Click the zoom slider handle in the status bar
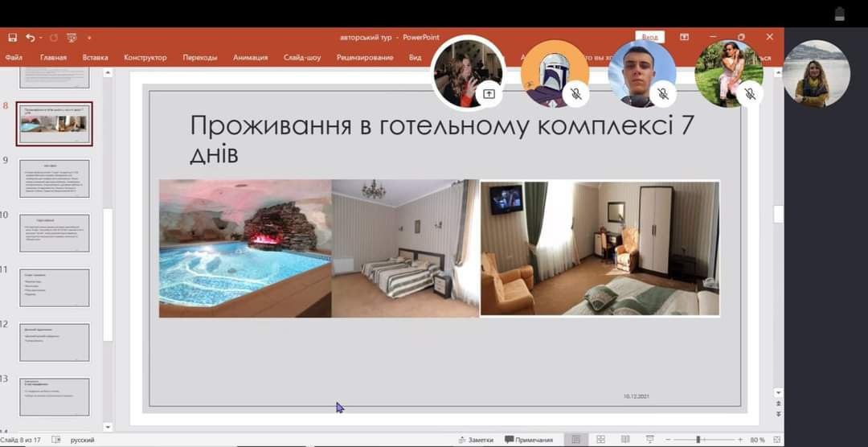 point(698,440)
